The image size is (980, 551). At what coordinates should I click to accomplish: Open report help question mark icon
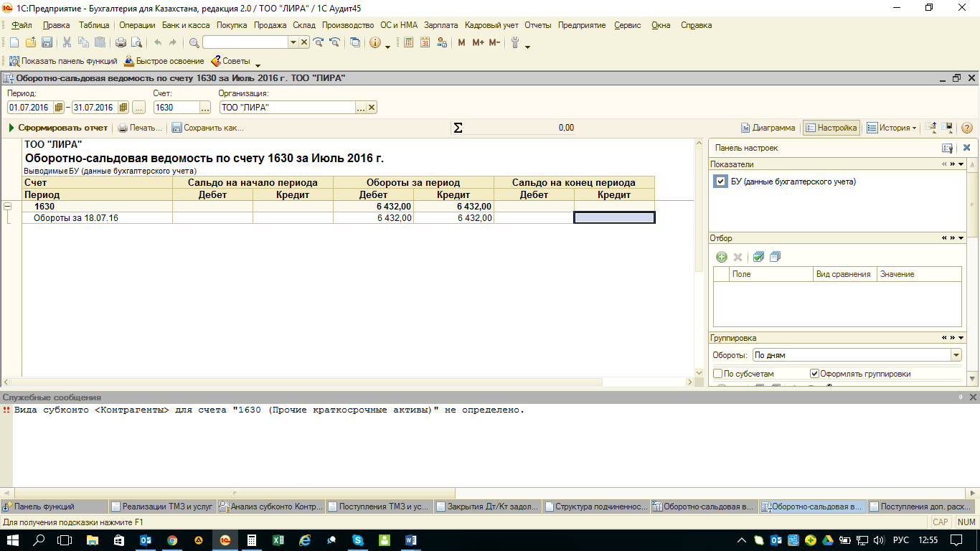click(966, 128)
